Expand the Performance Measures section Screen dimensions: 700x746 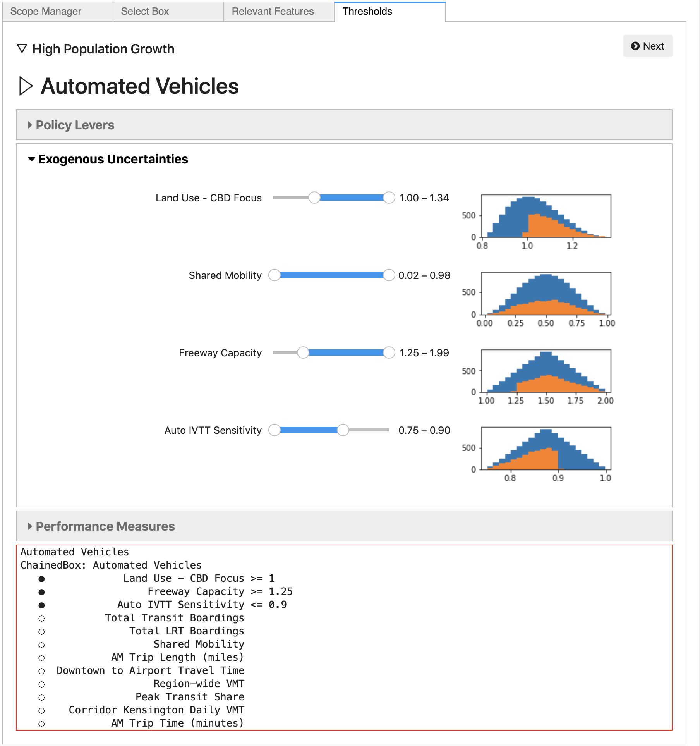105,526
